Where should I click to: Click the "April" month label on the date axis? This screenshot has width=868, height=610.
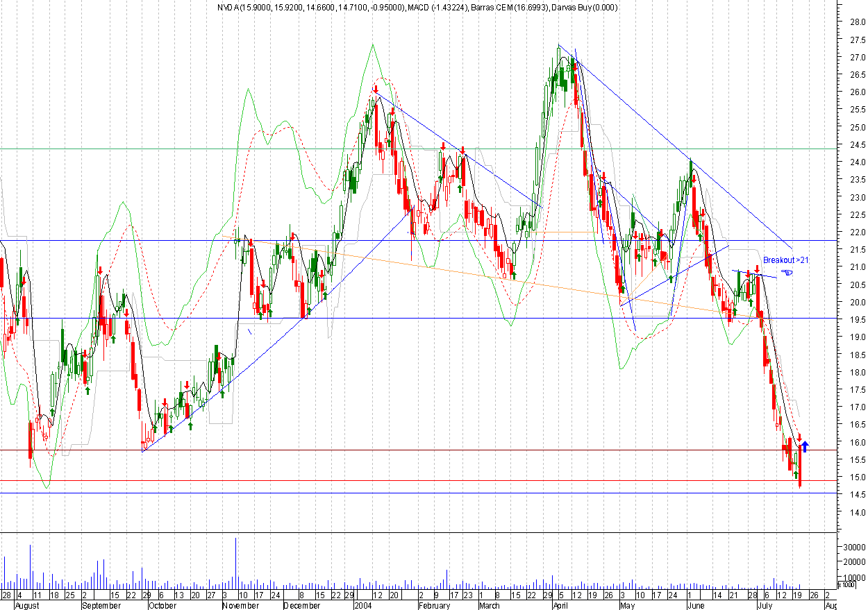(563, 605)
